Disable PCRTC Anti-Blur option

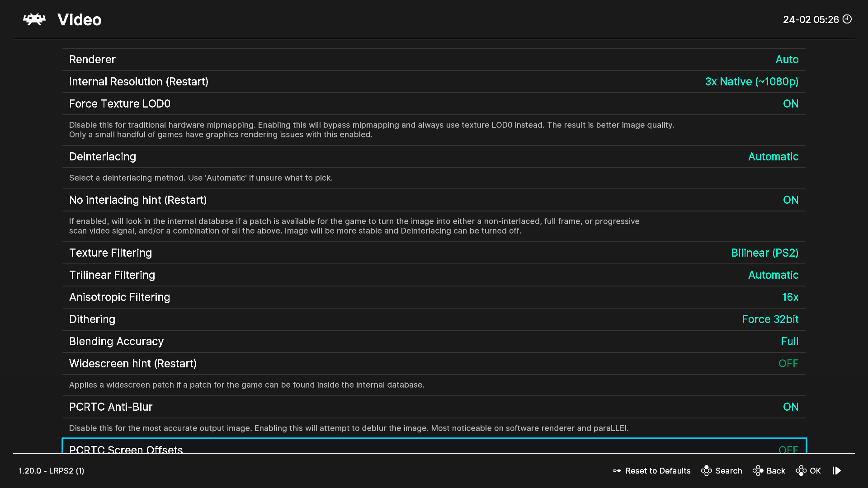tap(434, 407)
